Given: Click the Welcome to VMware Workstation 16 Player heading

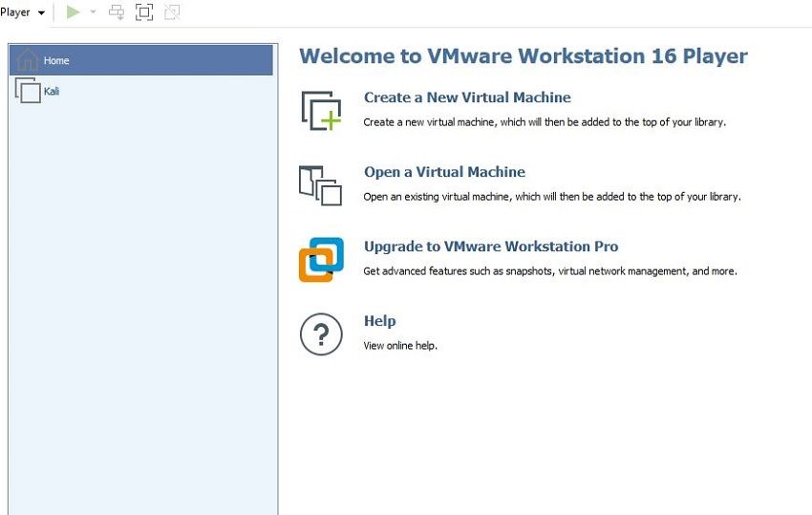Looking at the screenshot, I should pyautogui.click(x=524, y=56).
